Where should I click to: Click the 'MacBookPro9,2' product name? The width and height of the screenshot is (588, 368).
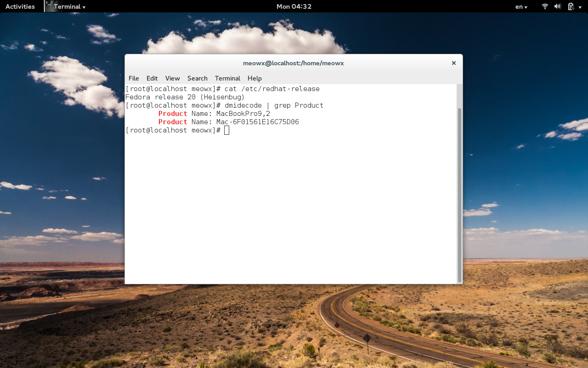(243, 114)
